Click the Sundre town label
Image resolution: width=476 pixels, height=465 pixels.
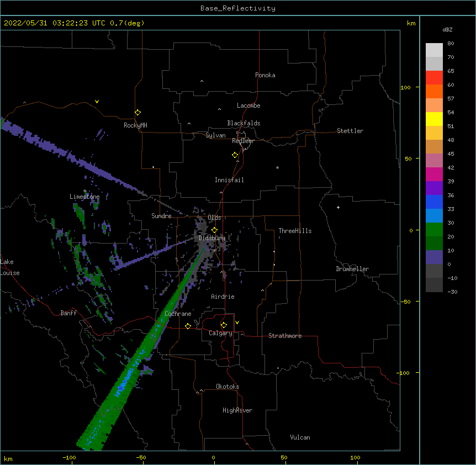pos(161,216)
